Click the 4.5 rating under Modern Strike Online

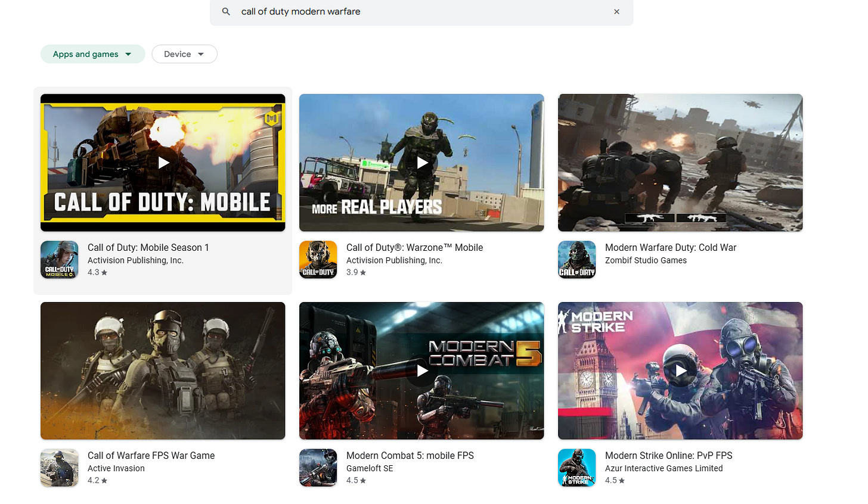click(615, 480)
